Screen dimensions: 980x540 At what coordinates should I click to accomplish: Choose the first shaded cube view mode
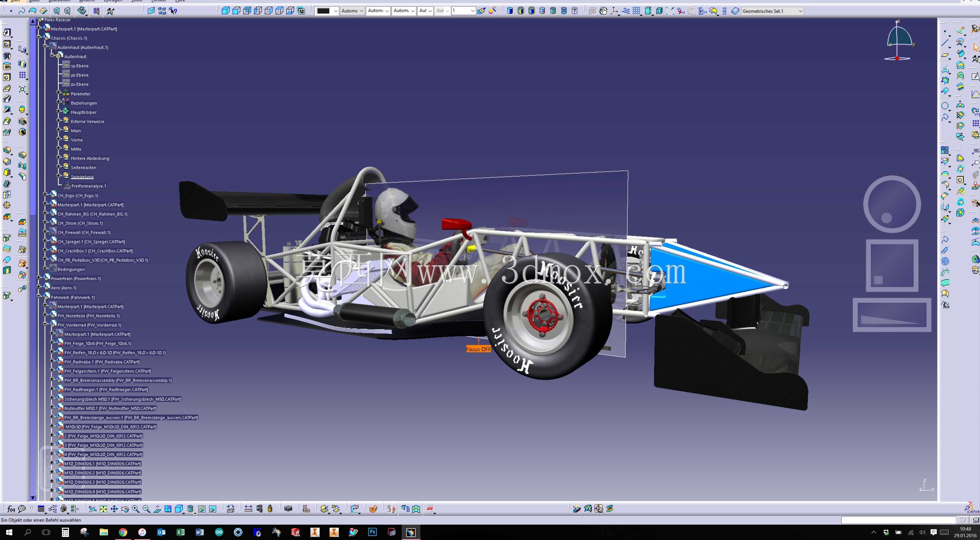(225, 11)
